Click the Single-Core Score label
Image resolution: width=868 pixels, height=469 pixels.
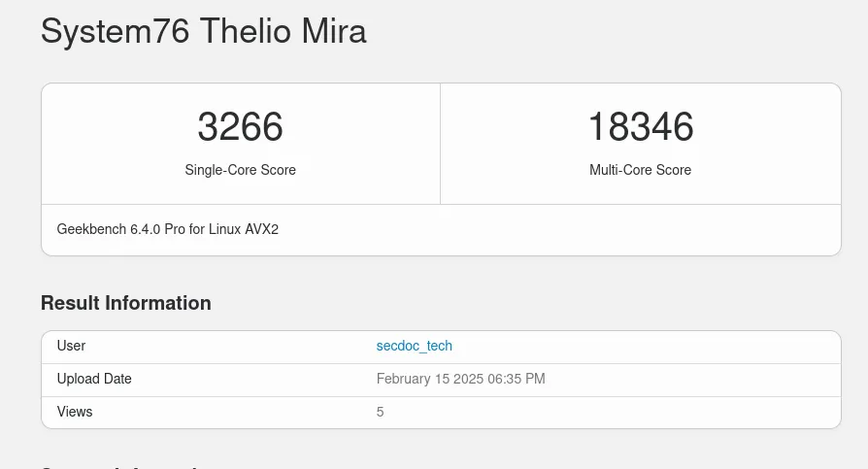coord(240,170)
